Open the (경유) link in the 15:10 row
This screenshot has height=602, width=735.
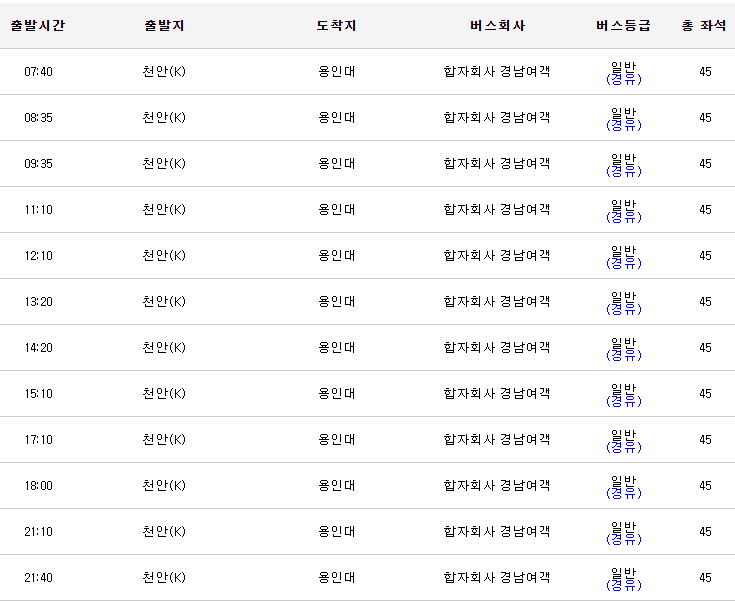(x=623, y=400)
